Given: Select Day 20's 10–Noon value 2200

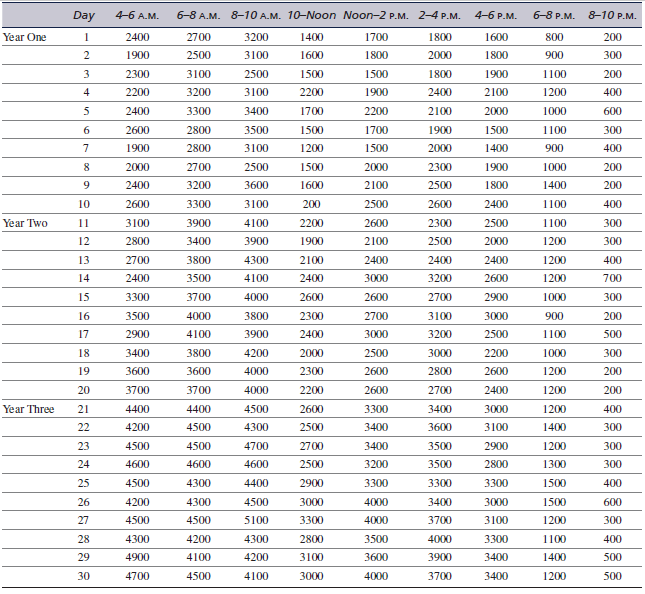Looking at the screenshot, I should coord(311,390).
